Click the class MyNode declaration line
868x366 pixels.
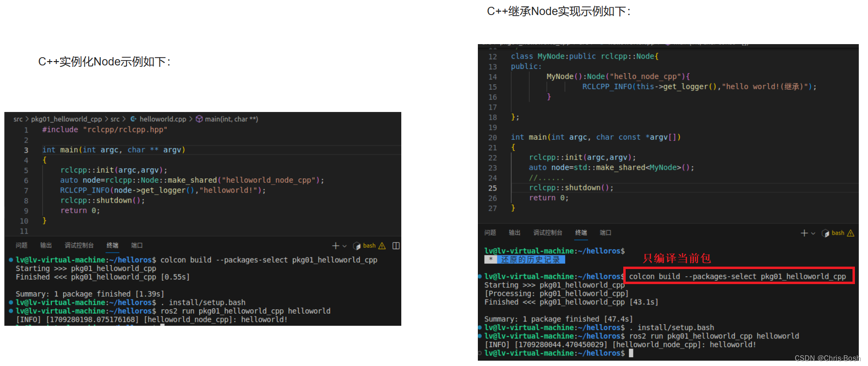(x=584, y=57)
